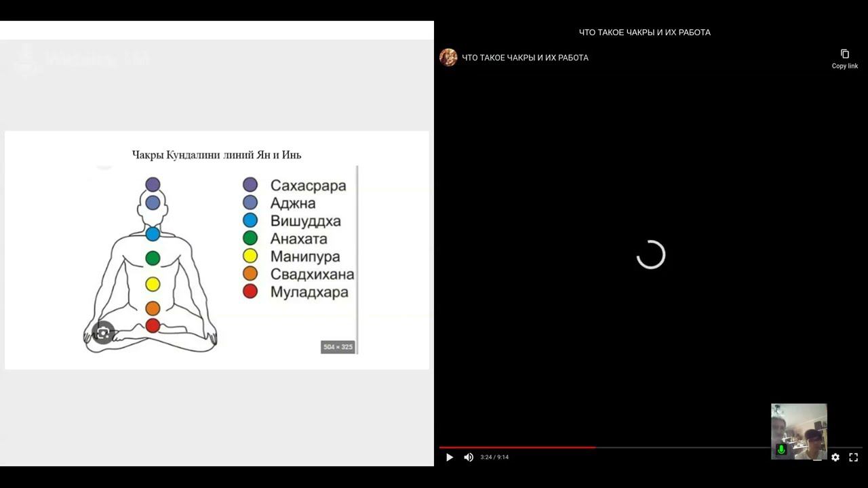This screenshot has width=868, height=488.
Task: Enter fullscreen mode with the fullscreen icon
Action: [854, 457]
